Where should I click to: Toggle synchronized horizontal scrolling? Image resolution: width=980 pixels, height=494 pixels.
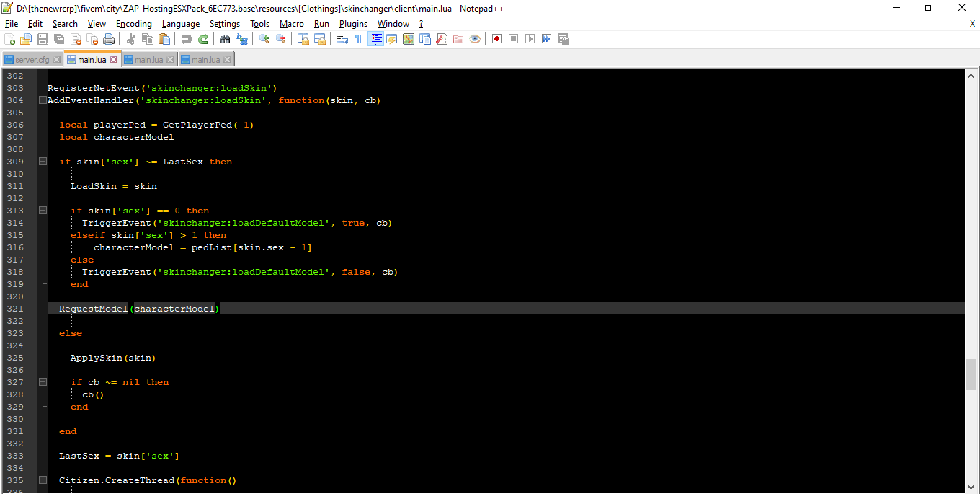(320, 39)
